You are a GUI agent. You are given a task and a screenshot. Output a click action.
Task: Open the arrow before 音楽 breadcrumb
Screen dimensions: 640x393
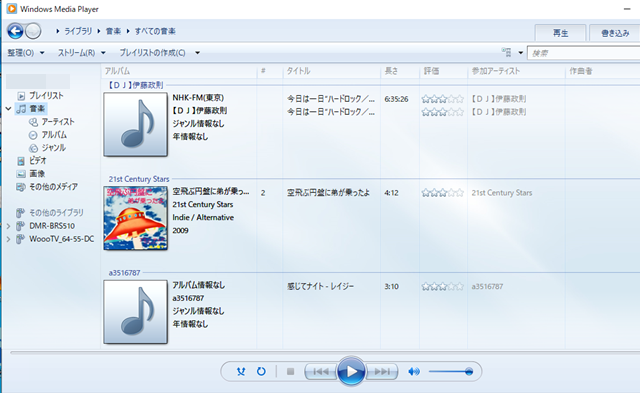[99, 31]
